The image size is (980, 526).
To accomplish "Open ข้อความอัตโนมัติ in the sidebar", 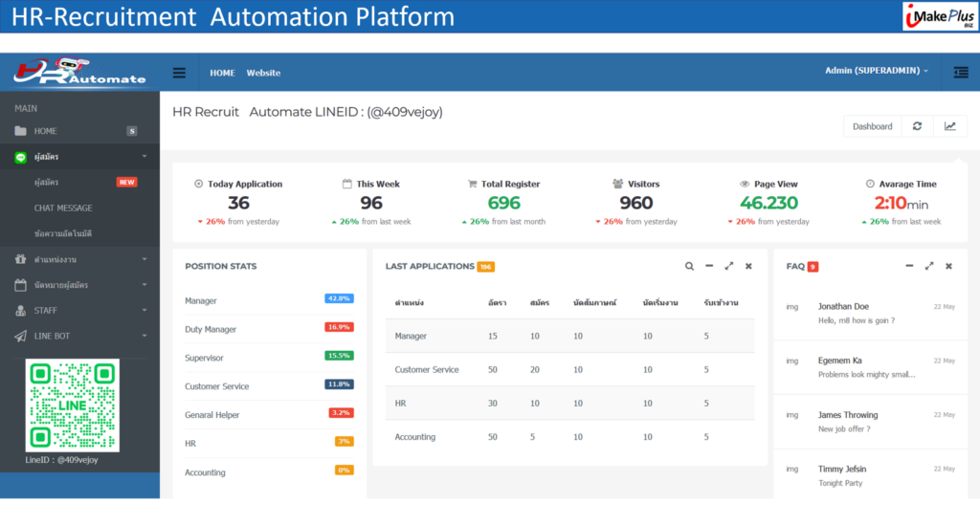I will click(x=63, y=233).
